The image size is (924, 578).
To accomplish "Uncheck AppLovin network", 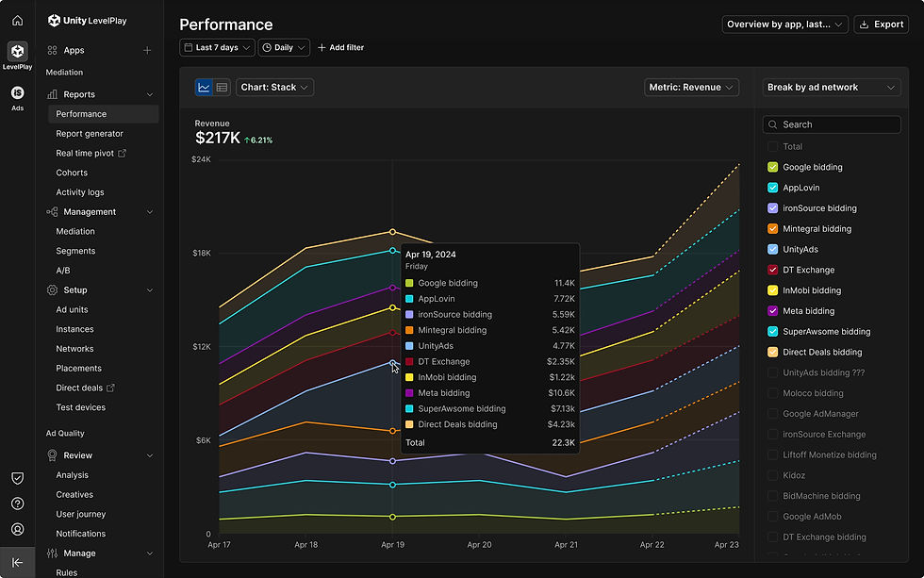I will (x=772, y=188).
